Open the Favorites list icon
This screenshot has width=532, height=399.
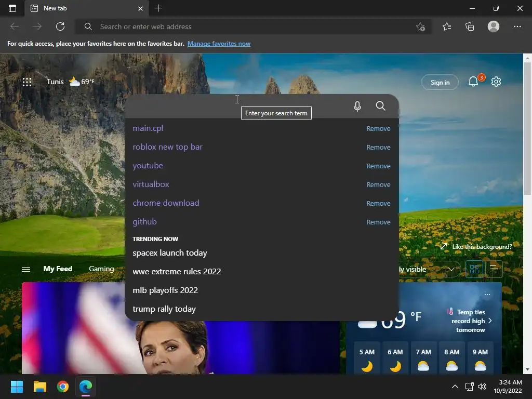[446, 26]
